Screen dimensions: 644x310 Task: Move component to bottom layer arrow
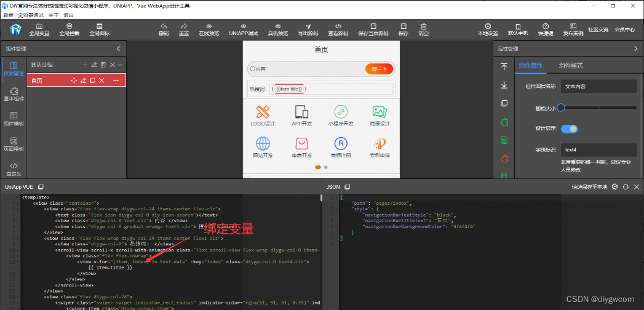pyautogui.click(x=504, y=85)
